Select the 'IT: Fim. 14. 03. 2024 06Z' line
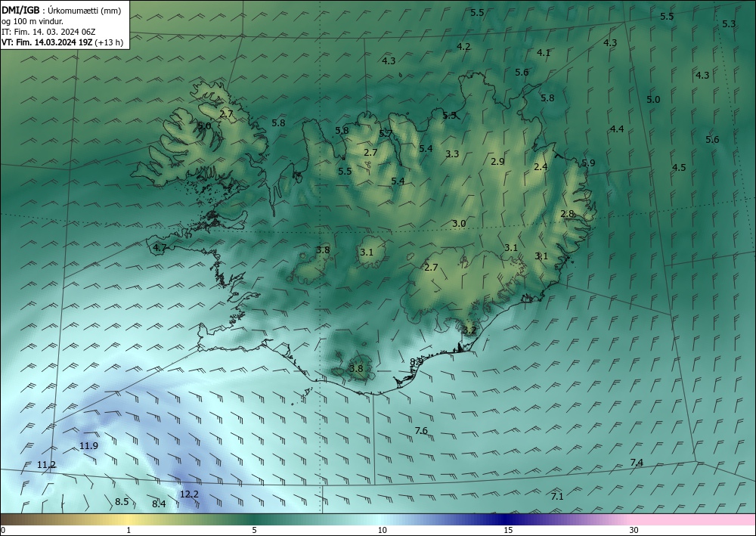 click(x=48, y=32)
